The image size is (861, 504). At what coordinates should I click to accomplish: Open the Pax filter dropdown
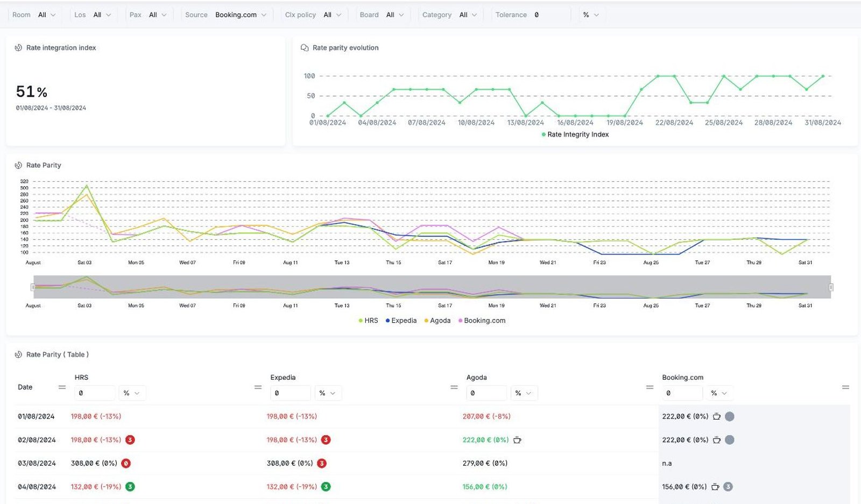[x=148, y=15]
